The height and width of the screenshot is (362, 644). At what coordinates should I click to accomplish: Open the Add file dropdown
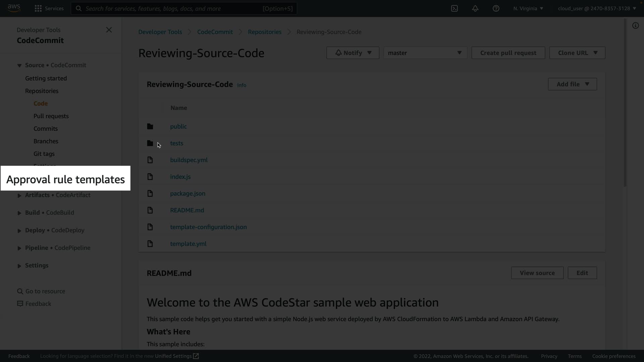572,84
